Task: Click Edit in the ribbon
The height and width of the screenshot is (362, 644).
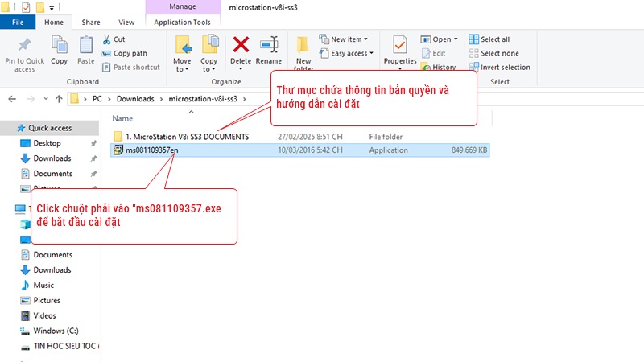Action: click(433, 53)
